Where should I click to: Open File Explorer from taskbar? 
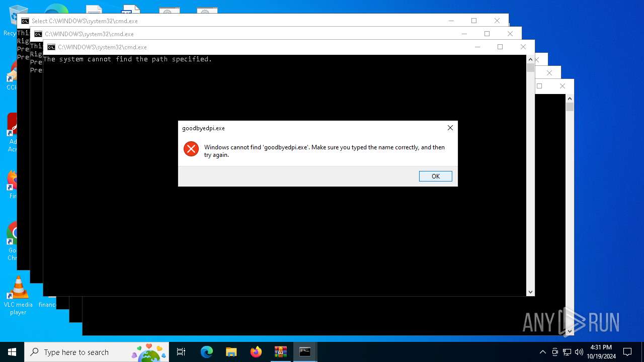[231, 352]
